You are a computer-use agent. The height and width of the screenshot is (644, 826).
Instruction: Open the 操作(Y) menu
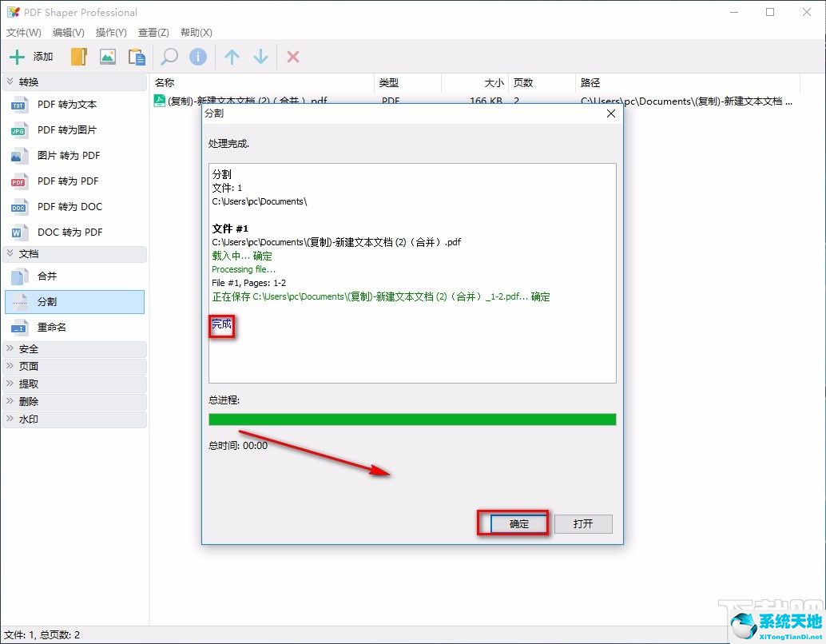tap(111, 33)
